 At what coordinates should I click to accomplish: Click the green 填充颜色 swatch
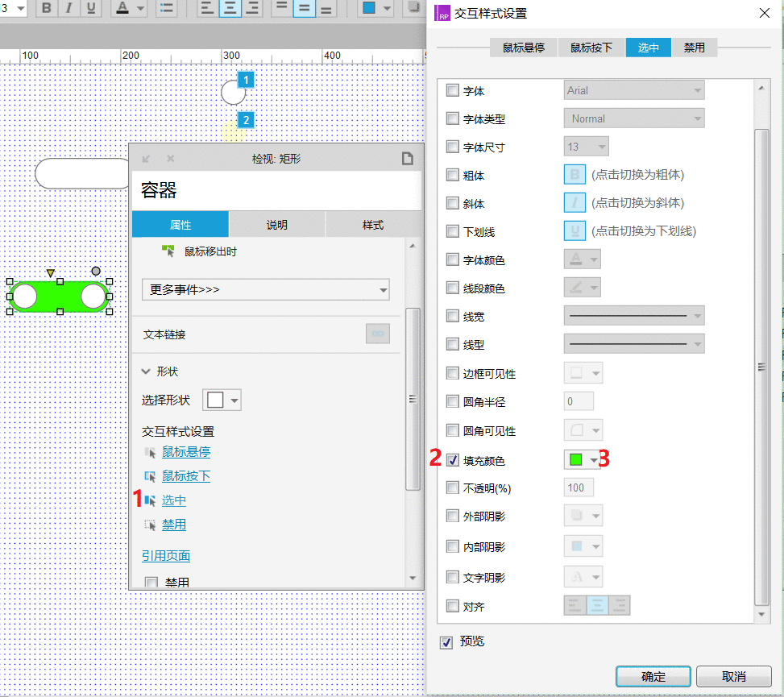[x=576, y=459]
